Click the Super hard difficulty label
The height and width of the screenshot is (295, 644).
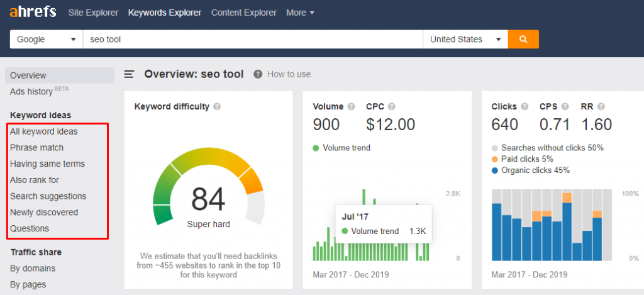(x=209, y=225)
